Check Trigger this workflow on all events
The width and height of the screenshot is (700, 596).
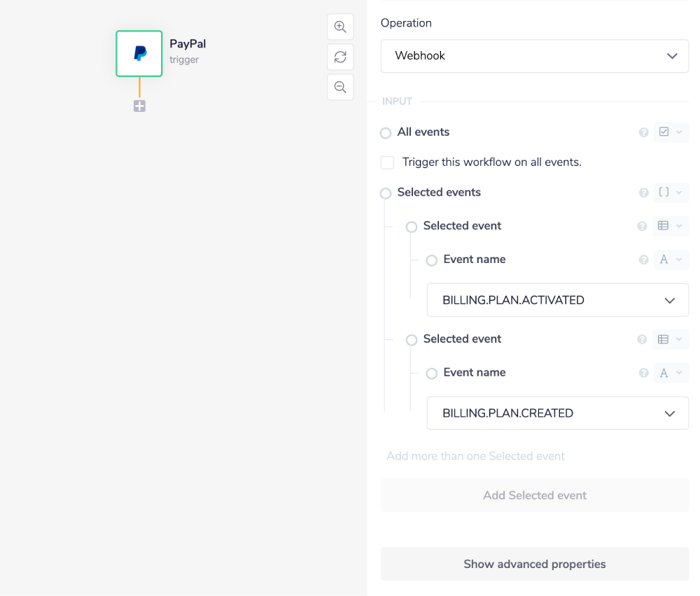tap(388, 162)
